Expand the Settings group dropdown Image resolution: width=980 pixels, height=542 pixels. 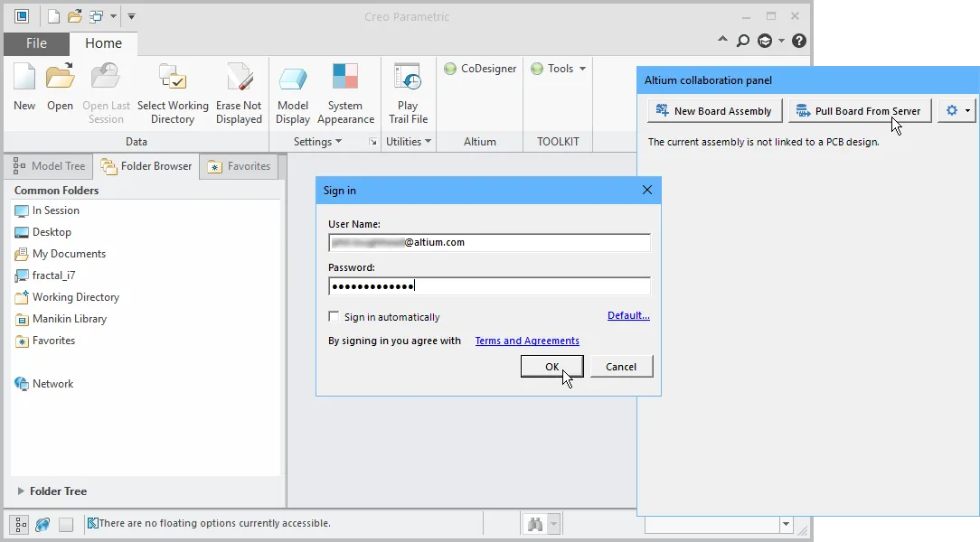click(317, 142)
